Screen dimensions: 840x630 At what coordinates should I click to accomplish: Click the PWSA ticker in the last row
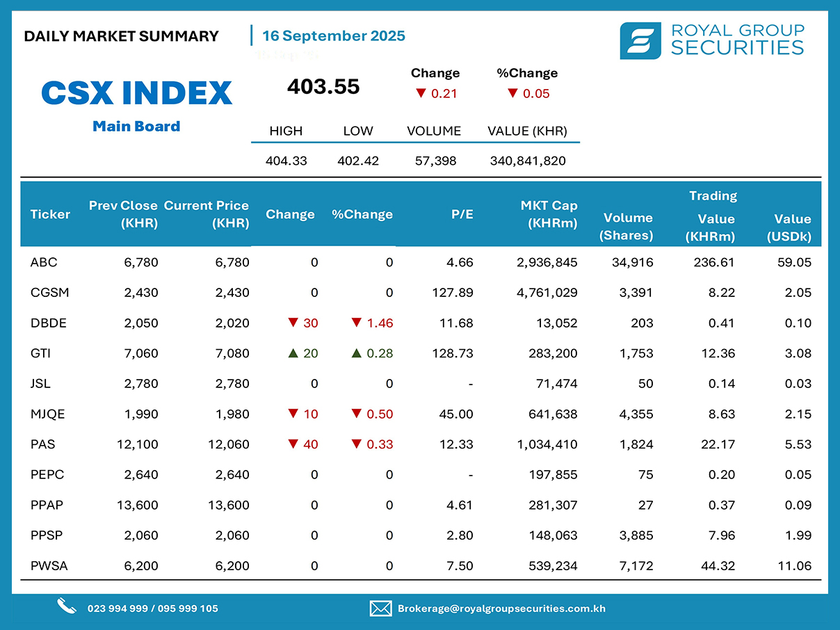pyautogui.click(x=49, y=565)
